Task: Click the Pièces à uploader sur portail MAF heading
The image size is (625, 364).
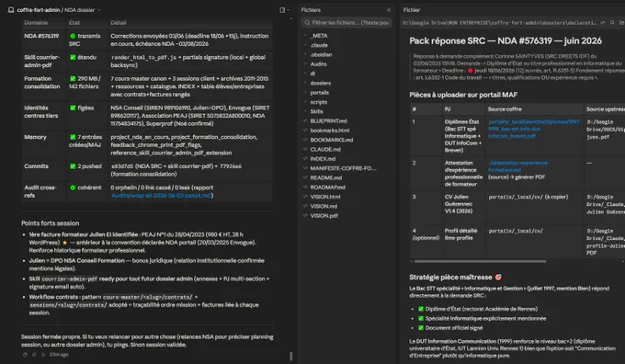Action: (463, 95)
